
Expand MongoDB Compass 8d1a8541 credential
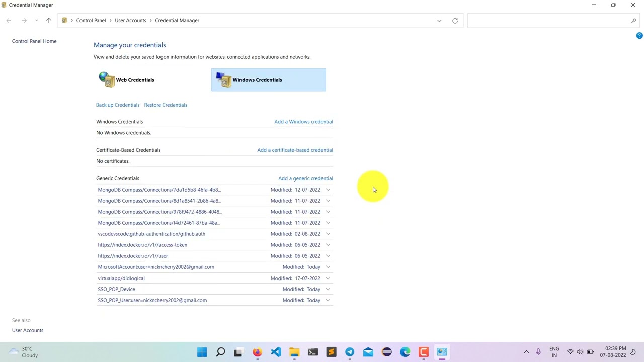pos(328,201)
